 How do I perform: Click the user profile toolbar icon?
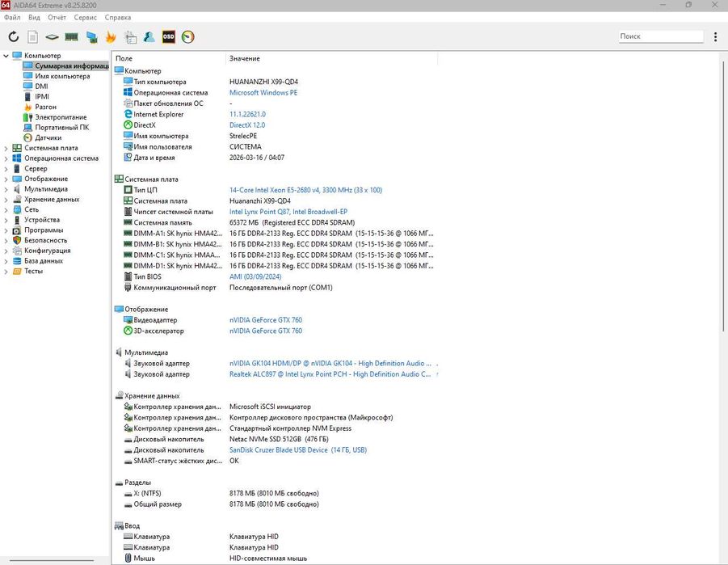point(149,36)
